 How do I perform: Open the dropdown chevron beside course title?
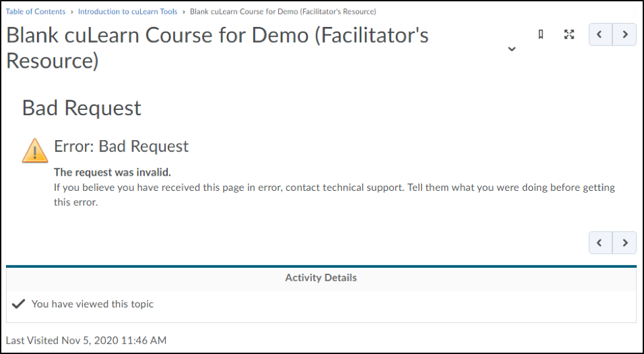click(512, 49)
